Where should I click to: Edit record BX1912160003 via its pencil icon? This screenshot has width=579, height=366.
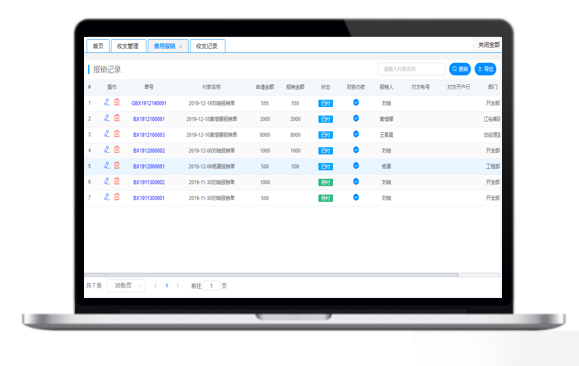pos(107,134)
